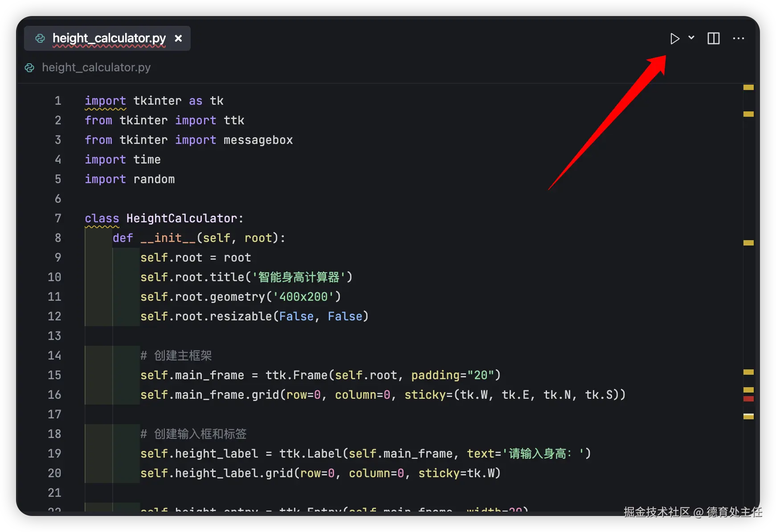Viewport: 776px width, 532px height.
Task: Click the messagebox identifier on line 3
Action: point(258,140)
